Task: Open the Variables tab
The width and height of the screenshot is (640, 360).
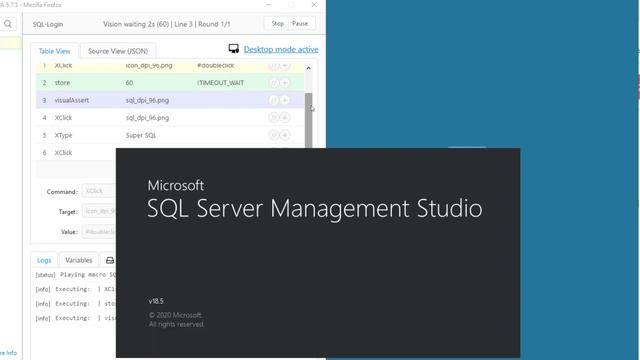Action: click(x=78, y=260)
